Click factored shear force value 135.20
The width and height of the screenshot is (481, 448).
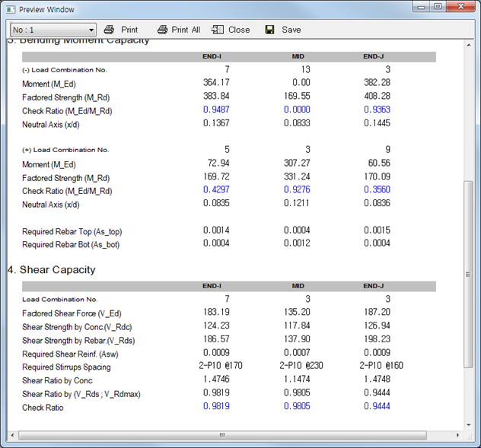tap(297, 312)
